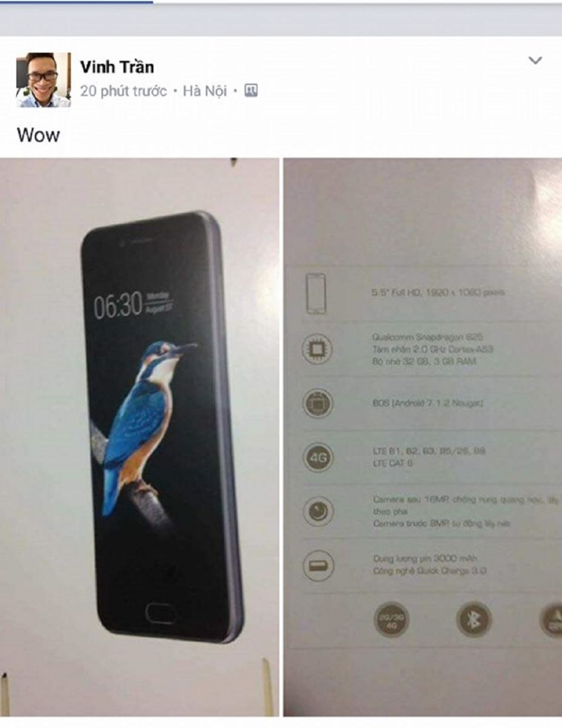The width and height of the screenshot is (562, 728).
Task: Click the 06:30 clock on phone screen
Action: pyautogui.click(x=118, y=305)
